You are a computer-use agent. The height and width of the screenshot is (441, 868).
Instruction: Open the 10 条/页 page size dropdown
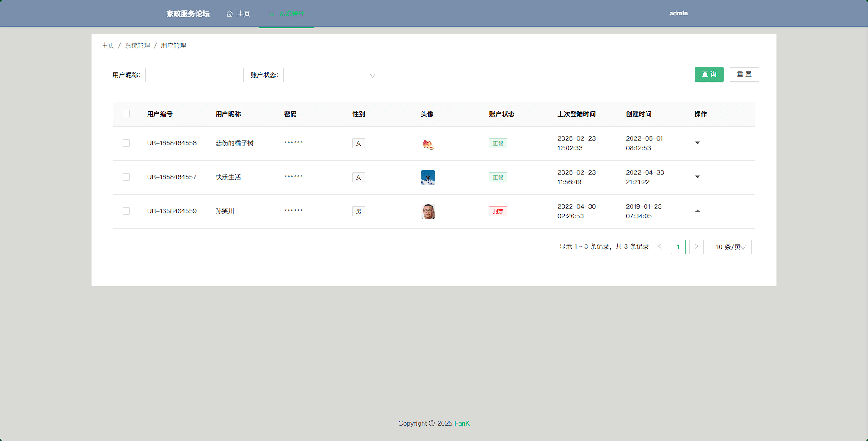point(731,247)
